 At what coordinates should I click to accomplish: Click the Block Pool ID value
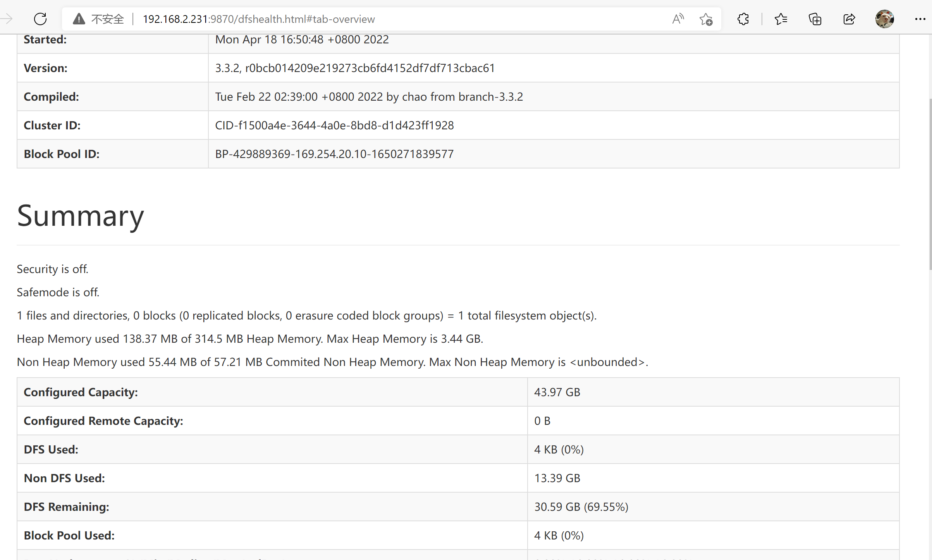pyautogui.click(x=334, y=154)
